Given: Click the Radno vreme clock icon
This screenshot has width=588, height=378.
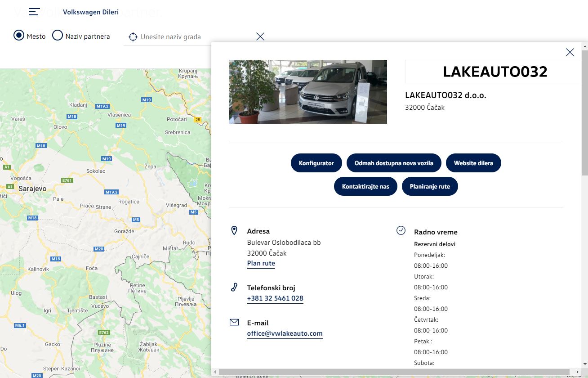Looking at the screenshot, I should pyautogui.click(x=401, y=230).
